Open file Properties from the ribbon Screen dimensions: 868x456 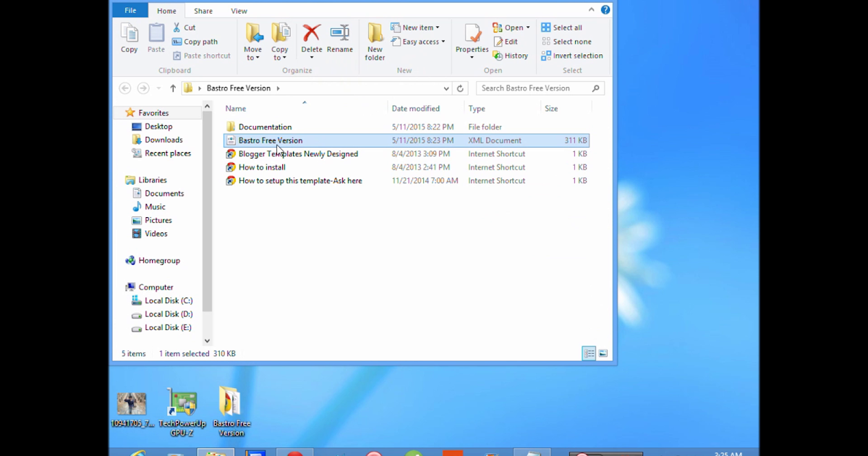point(472,42)
